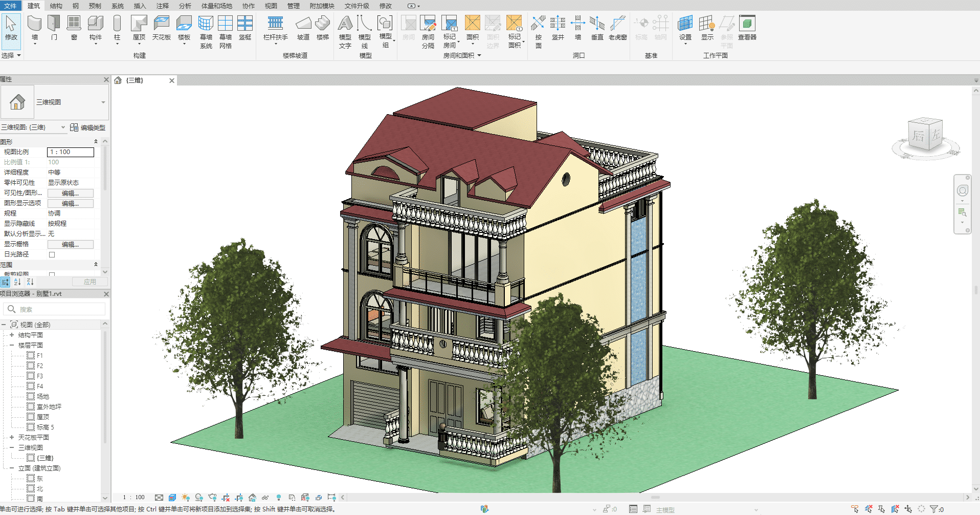Toggle sun path icon in view bar
The image size is (980, 515).
click(185, 498)
